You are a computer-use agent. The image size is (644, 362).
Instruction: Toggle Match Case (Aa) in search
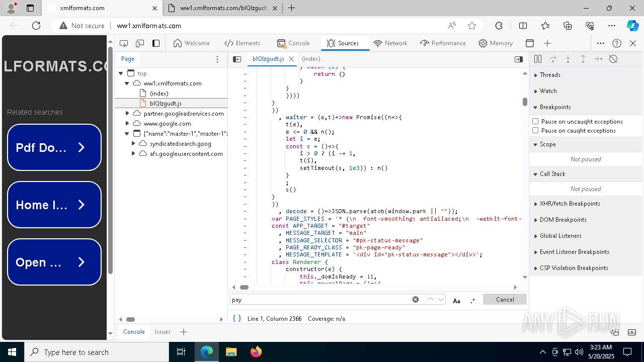point(456,300)
